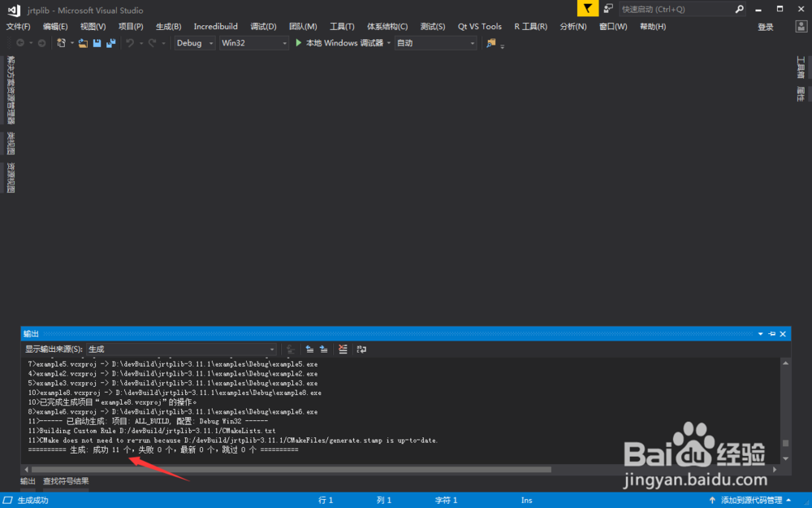
Task: Switch to the 输出 bottom tab
Action: (x=28, y=481)
